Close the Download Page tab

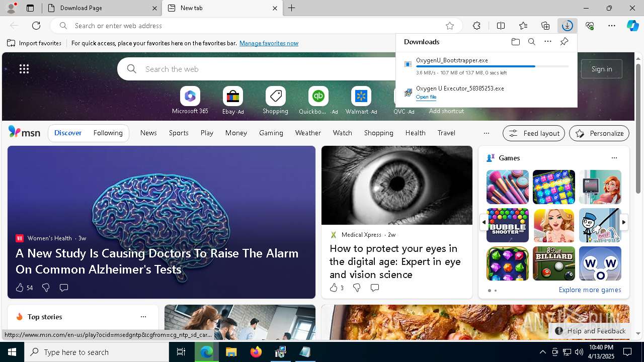(x=155, y=8)
